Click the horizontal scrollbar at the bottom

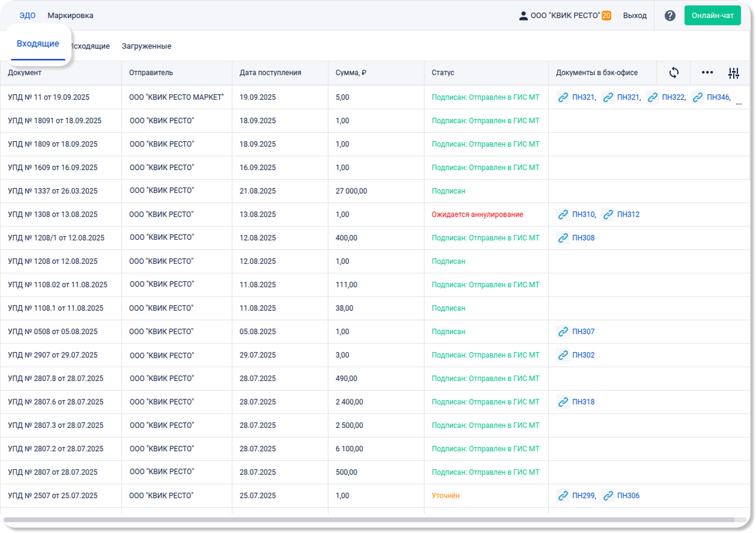click(369, 520)
